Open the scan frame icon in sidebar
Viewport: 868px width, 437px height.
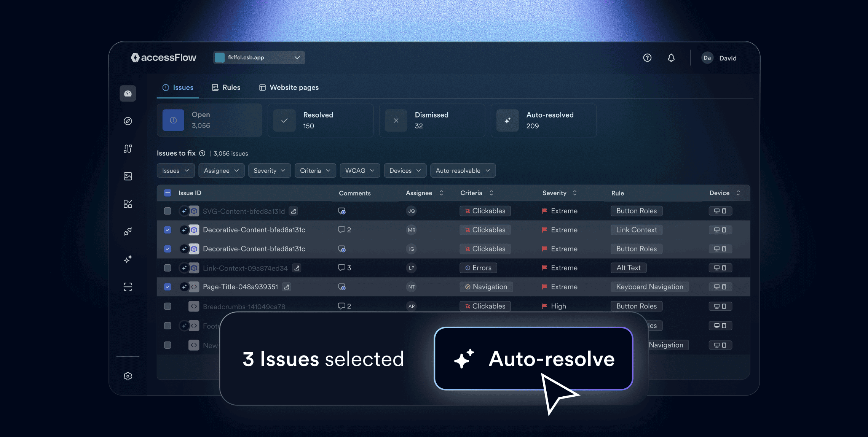pos(128,287)
